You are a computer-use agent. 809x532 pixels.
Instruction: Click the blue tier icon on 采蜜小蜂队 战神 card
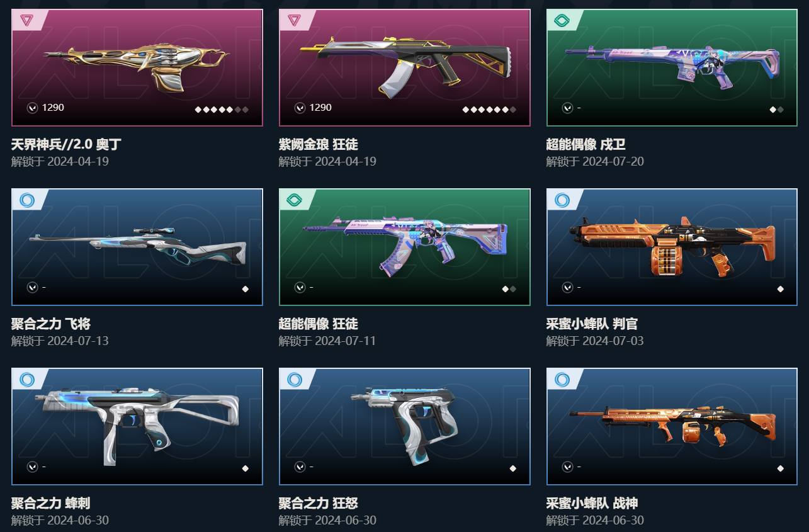tap(562, 380)
